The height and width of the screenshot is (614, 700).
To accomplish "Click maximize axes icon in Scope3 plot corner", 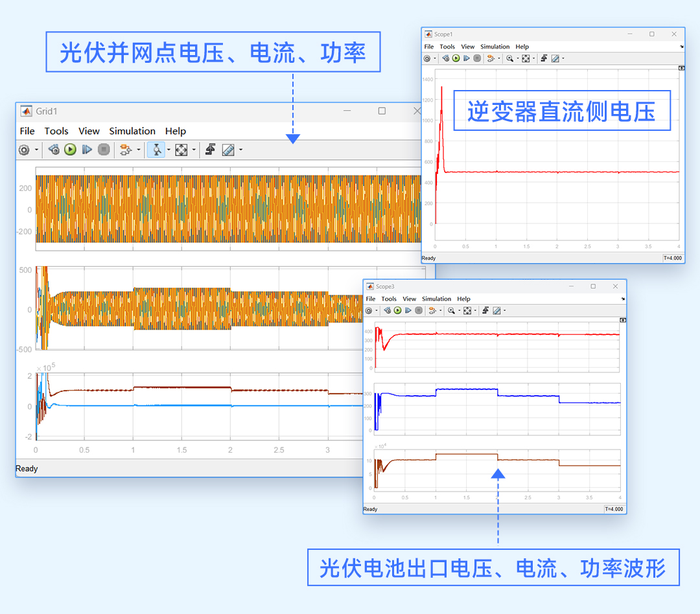I will tap(623, 321).
